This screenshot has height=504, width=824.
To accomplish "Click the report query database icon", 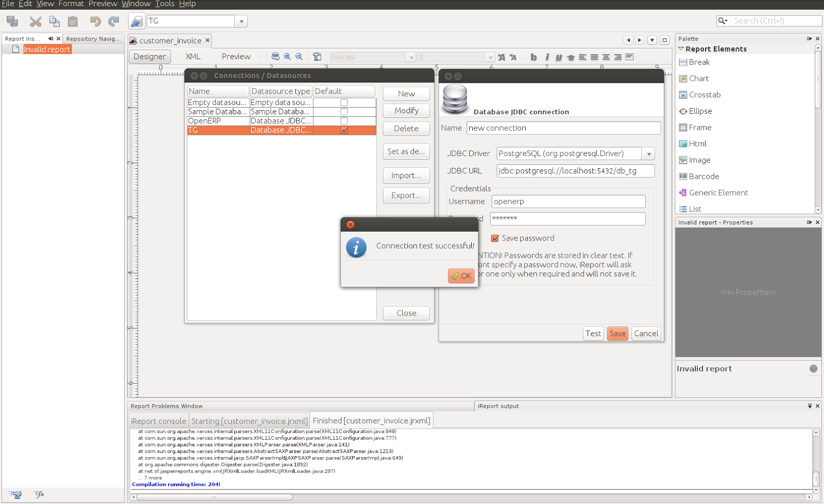I will pos(276,57).
